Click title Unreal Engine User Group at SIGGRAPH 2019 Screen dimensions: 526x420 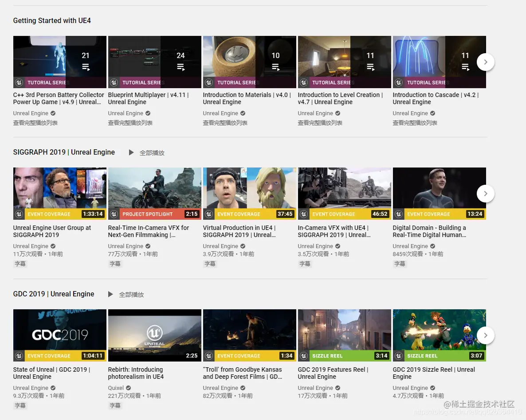coord(52,231)
